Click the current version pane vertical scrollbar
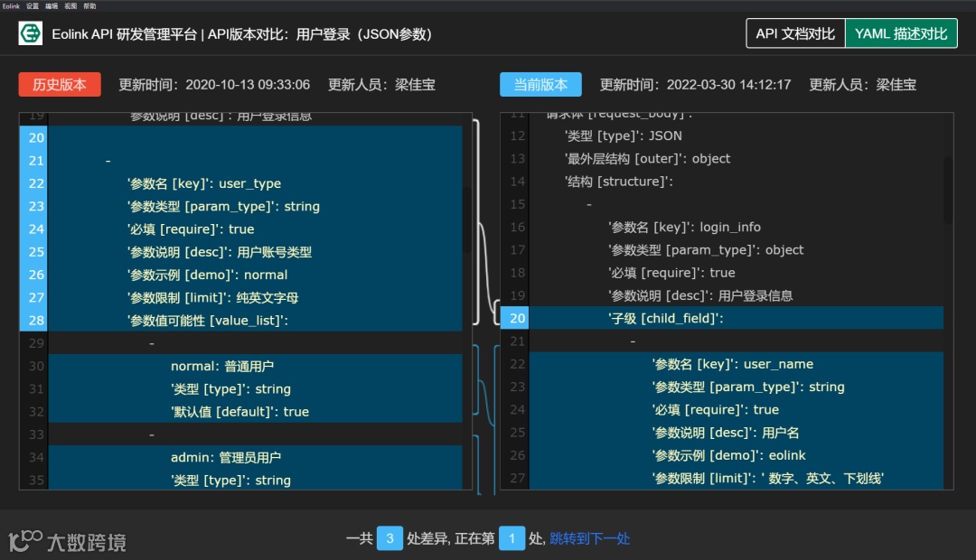This screenshot has width=976, height=560. pyautogui.click(x=948, y=191)
